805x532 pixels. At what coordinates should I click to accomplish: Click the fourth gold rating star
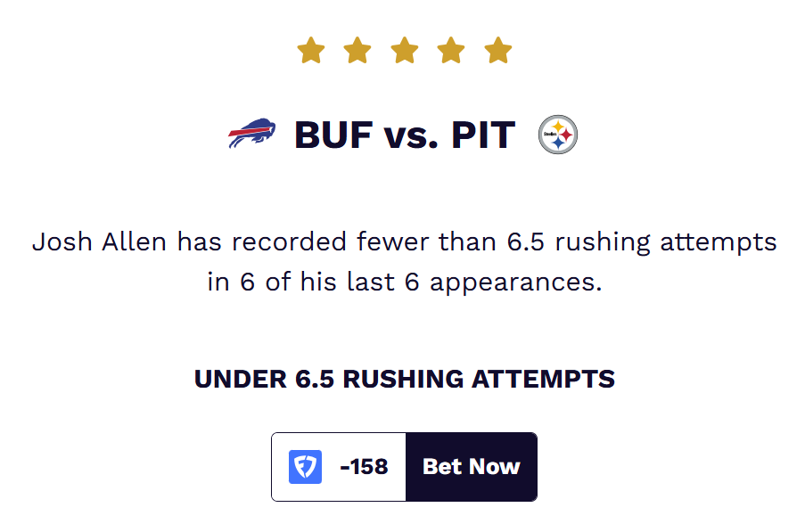451,51
